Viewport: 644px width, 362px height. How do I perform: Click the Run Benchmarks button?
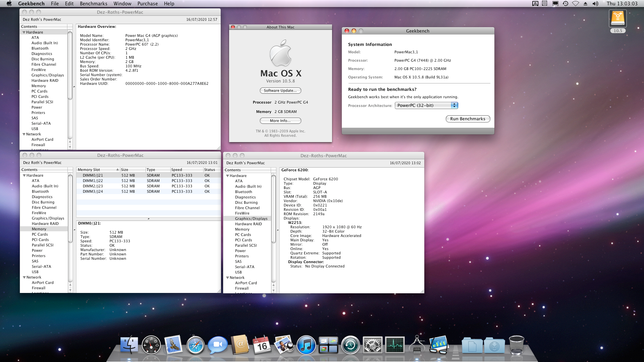pos(468,119)
